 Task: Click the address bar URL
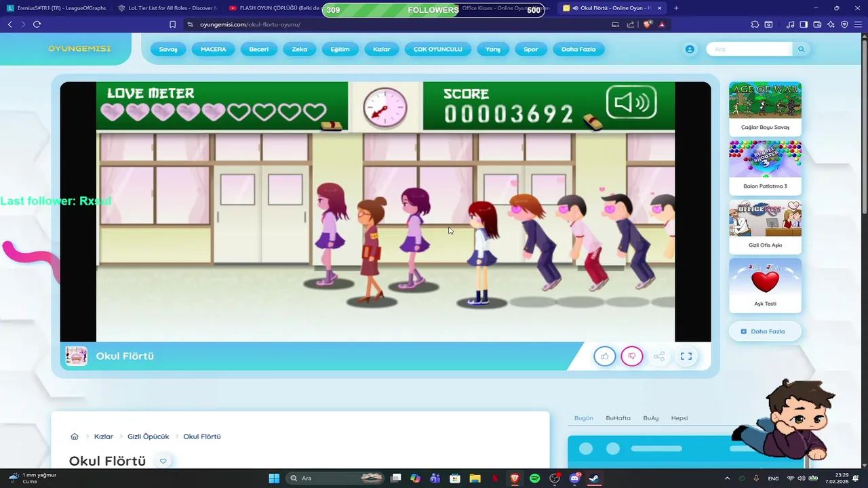(250, 24)
